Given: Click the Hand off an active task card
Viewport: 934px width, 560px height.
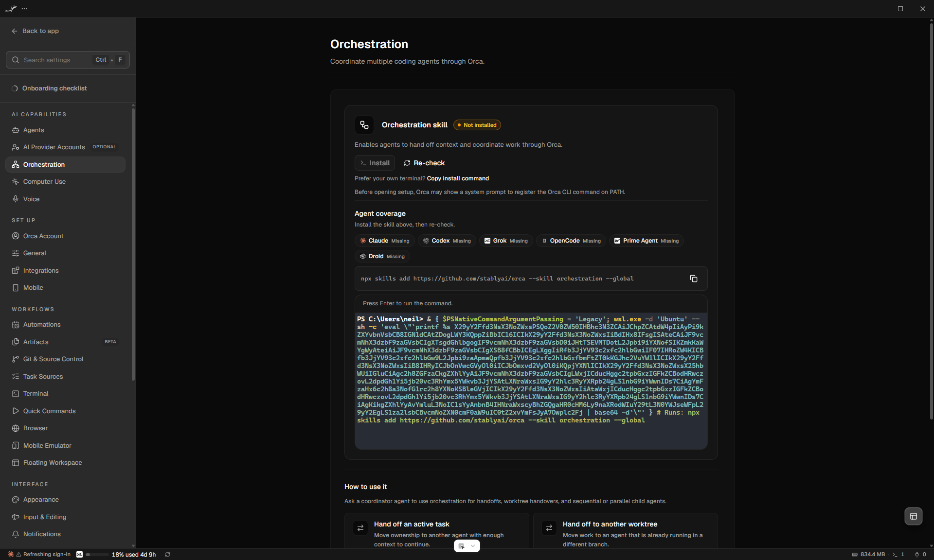Looking at the screenshot, I should 436,531.
